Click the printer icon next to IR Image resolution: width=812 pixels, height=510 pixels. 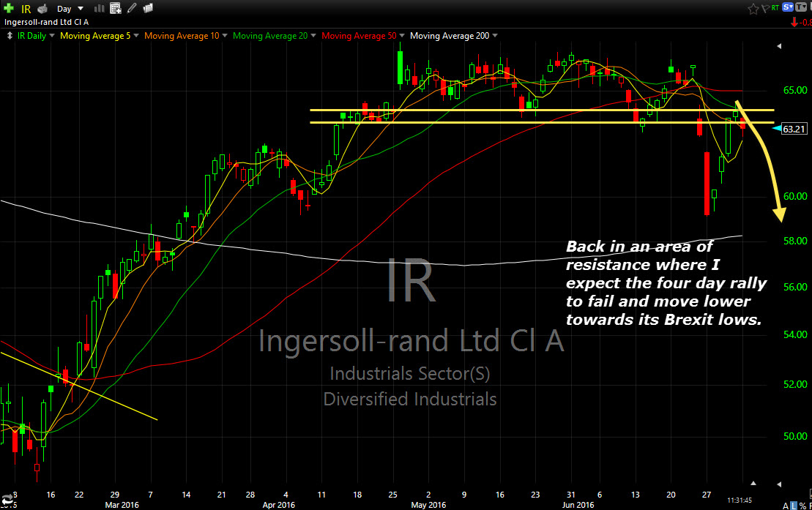pyautogui.click(x=42, y=8)
